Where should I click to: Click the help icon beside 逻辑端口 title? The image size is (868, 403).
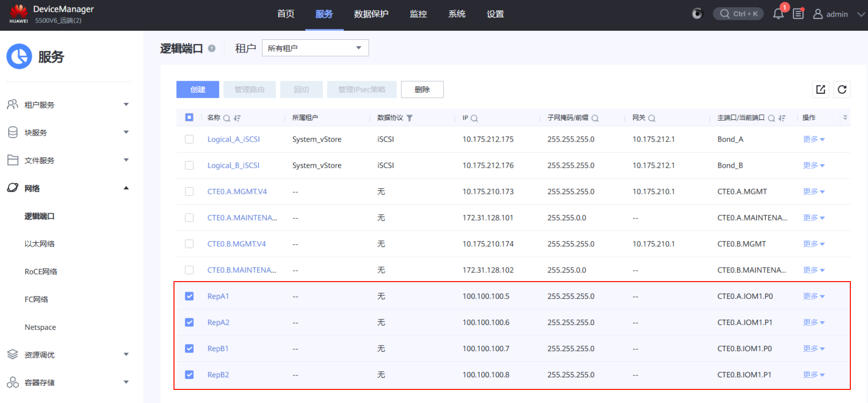pyautogui.click(x=212, y=48)
